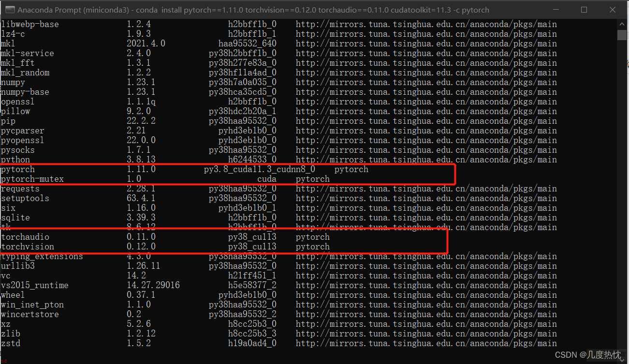Viewport: 629px width, 364px height.
Task: Click the package name win_inet_pton
Action: 32,305
